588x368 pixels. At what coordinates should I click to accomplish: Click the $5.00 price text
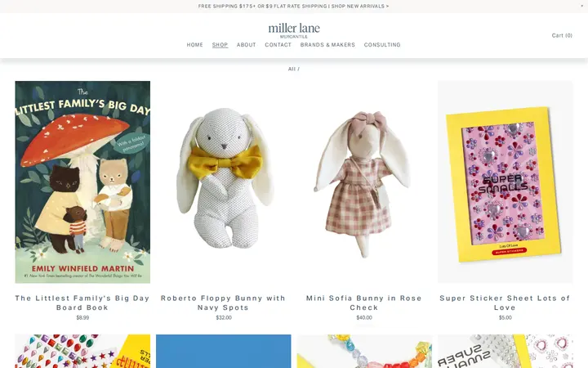tap(506, 317)
